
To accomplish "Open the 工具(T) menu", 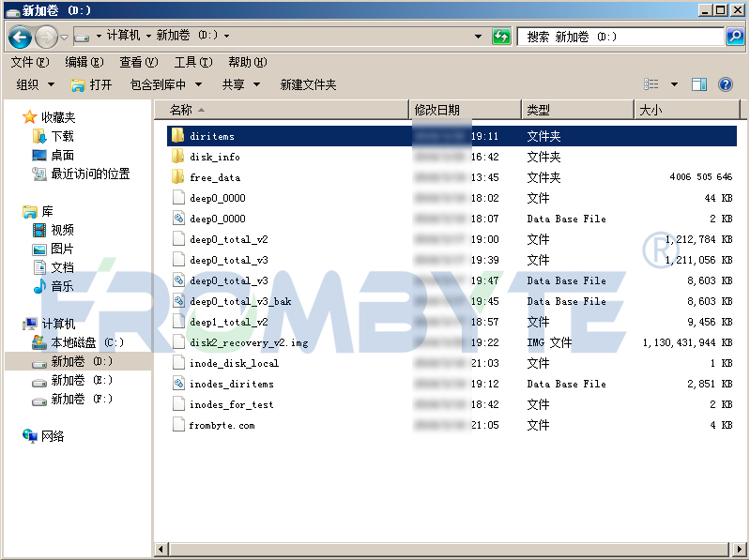I will point(193,62).
